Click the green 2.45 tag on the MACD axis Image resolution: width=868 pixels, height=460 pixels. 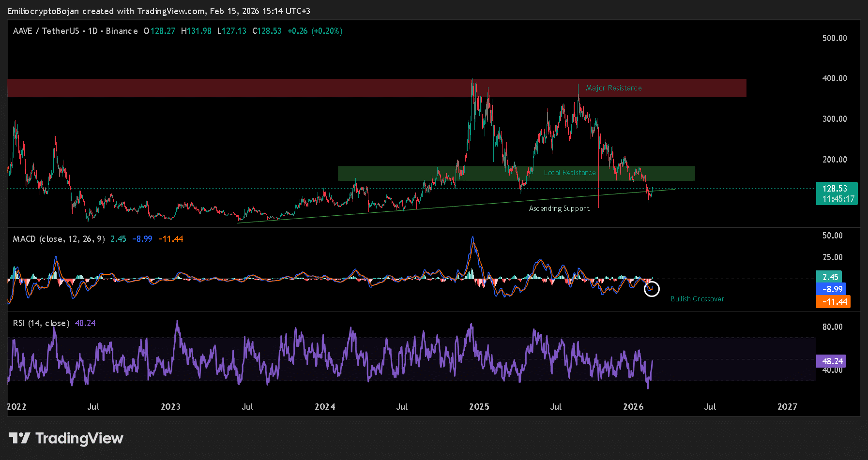[829, 277]
